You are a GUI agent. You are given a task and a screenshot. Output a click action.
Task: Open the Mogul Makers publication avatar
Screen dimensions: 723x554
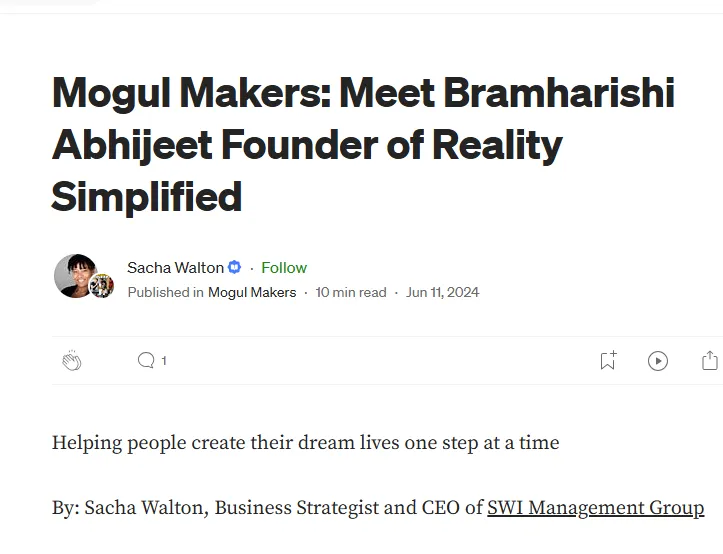(101, 286)
